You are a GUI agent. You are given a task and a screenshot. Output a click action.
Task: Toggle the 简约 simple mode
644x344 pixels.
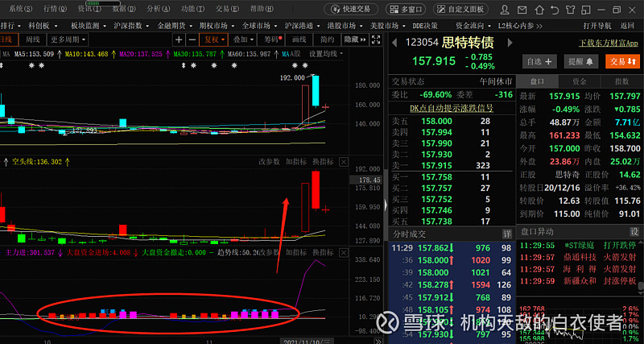[327, 39]
